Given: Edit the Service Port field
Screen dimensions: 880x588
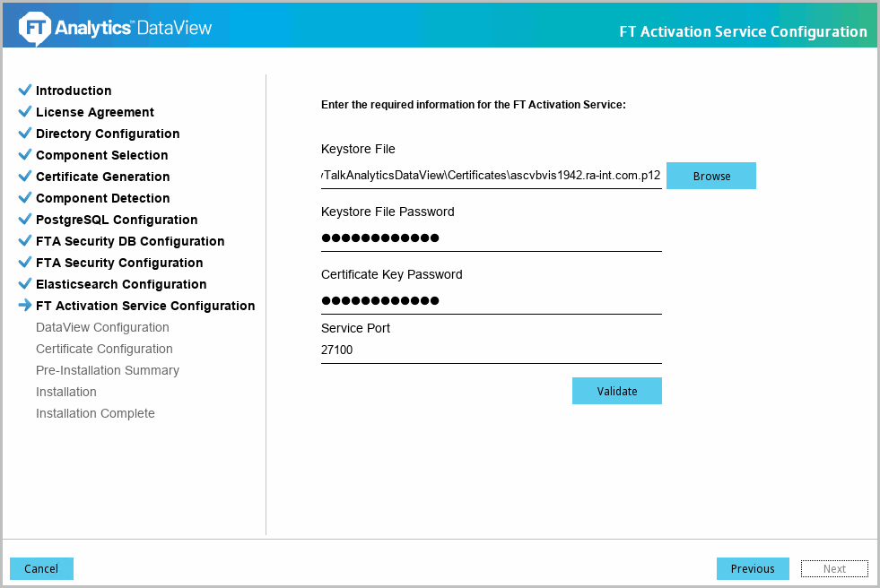Looking at the screenshot, I should (491, 350).
